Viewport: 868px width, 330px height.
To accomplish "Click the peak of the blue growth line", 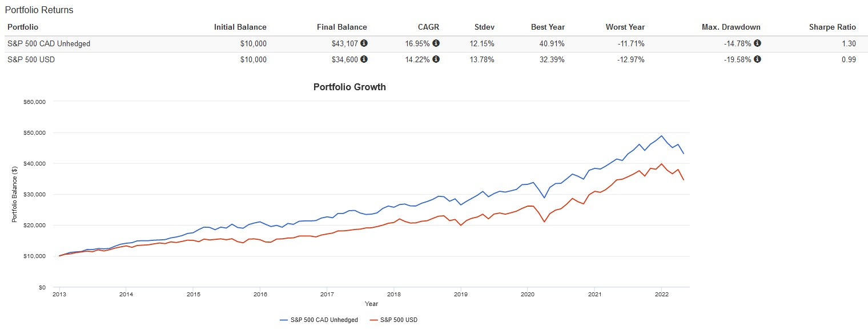I will tap(661, 136).
